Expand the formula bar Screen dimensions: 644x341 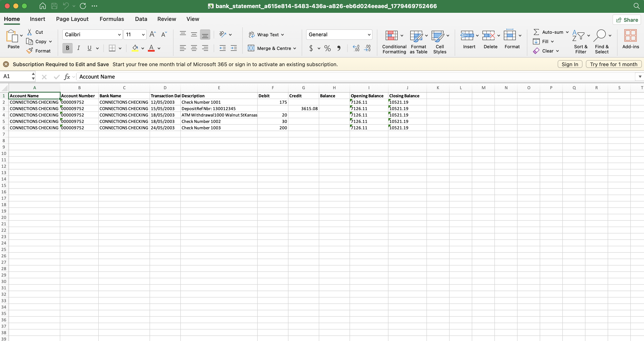tap(640, 77)
